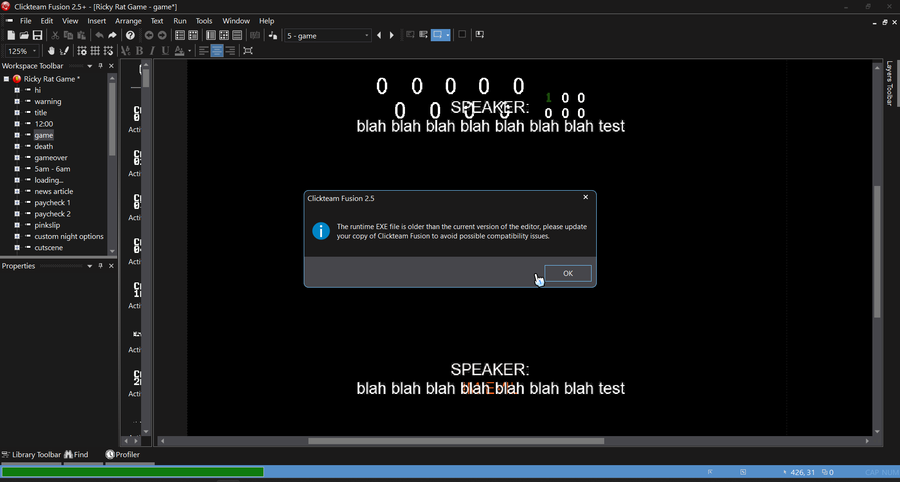Viewport: 900px width, 482px height.
Task: Select the loading... frame in tree
Action: [x=48, y=180]
